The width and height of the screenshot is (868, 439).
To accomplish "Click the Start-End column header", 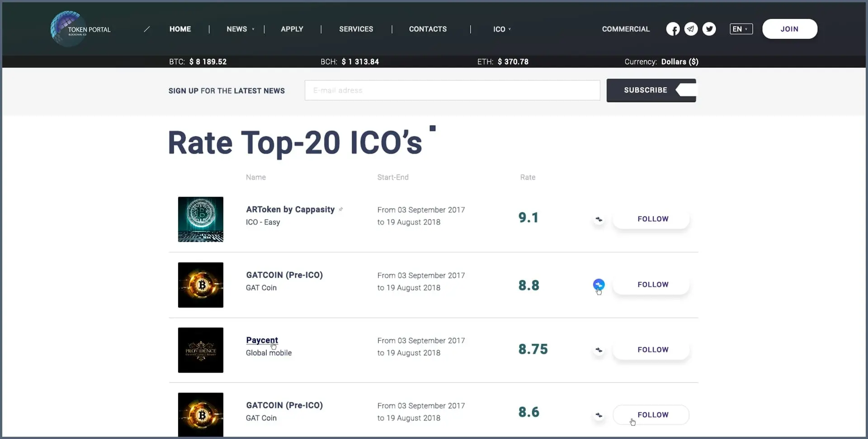I will pos(393,177).
